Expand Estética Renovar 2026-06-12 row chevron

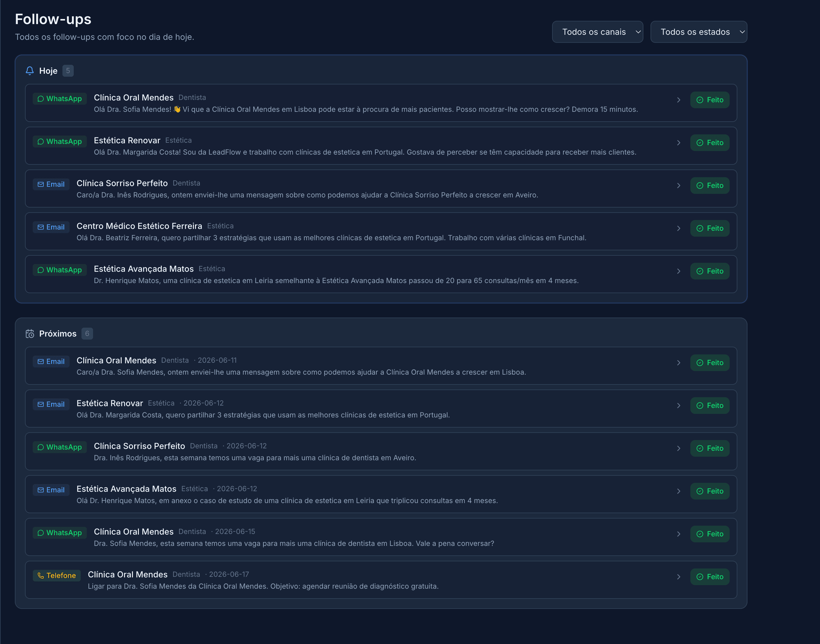(x=678, y=406)
